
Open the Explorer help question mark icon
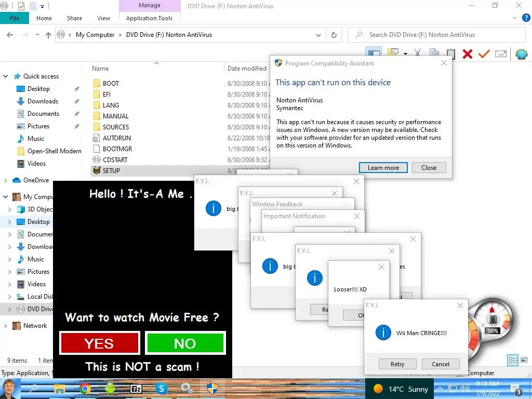526,18
